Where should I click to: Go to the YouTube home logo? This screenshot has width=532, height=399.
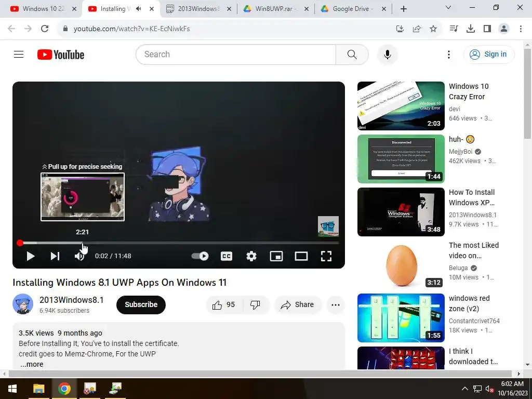tap(61, 55)
